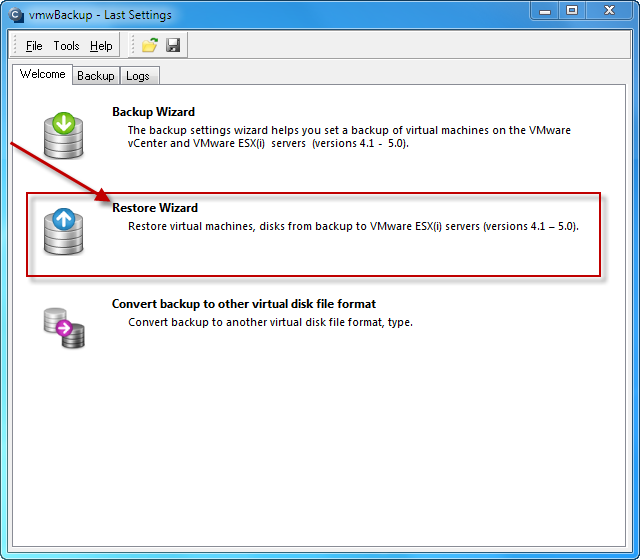Open the Help menu
The width and height of the screenshot is (640, 560).
coord(101,46)
